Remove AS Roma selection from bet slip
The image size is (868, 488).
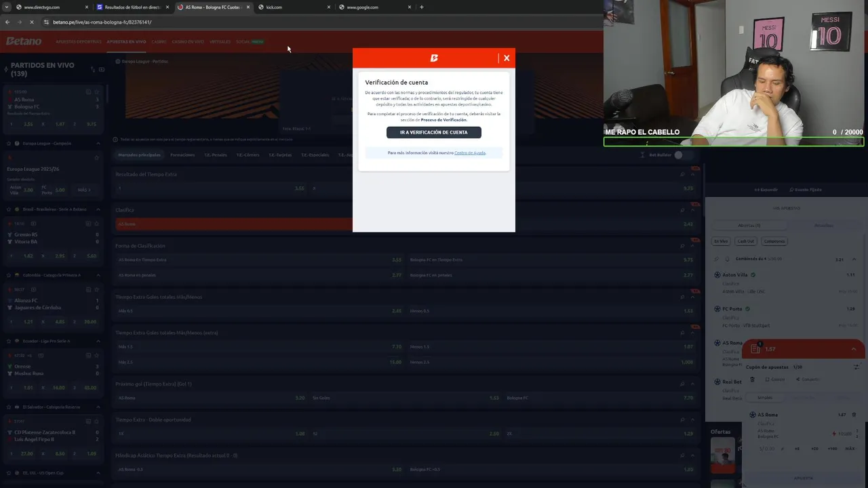pos(854,415)
